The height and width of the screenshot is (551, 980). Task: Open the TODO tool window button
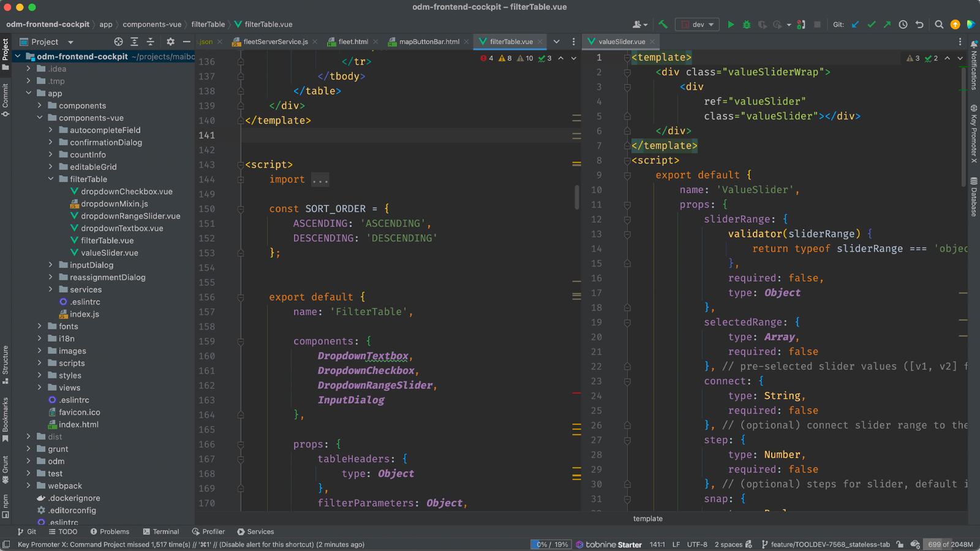(63, 531)
